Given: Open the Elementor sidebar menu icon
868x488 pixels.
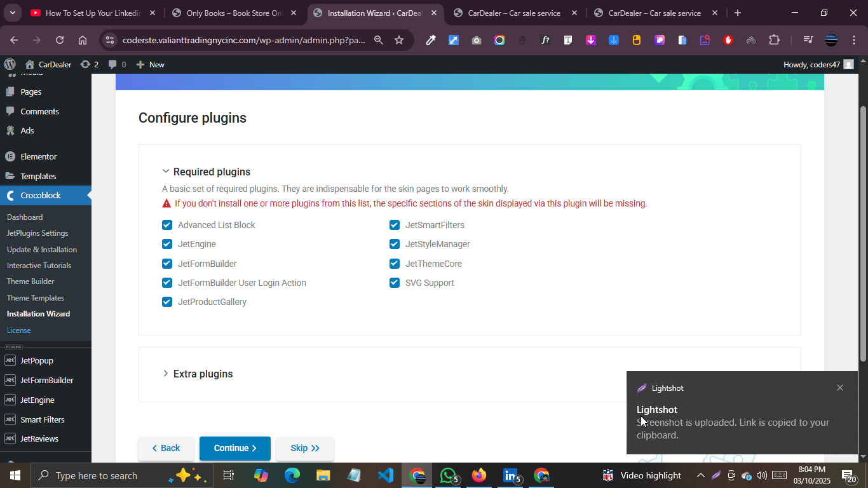Looking at the screenshot, I should (x=10, y=156).
